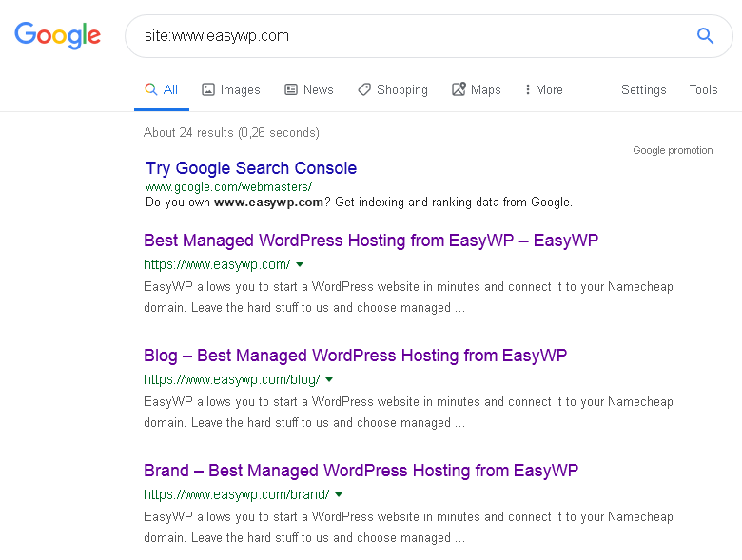Image resolution: width=742 pixels, height=560 pixels.
Task: Open Try Google Search Console link
Action: click(251, 168)
